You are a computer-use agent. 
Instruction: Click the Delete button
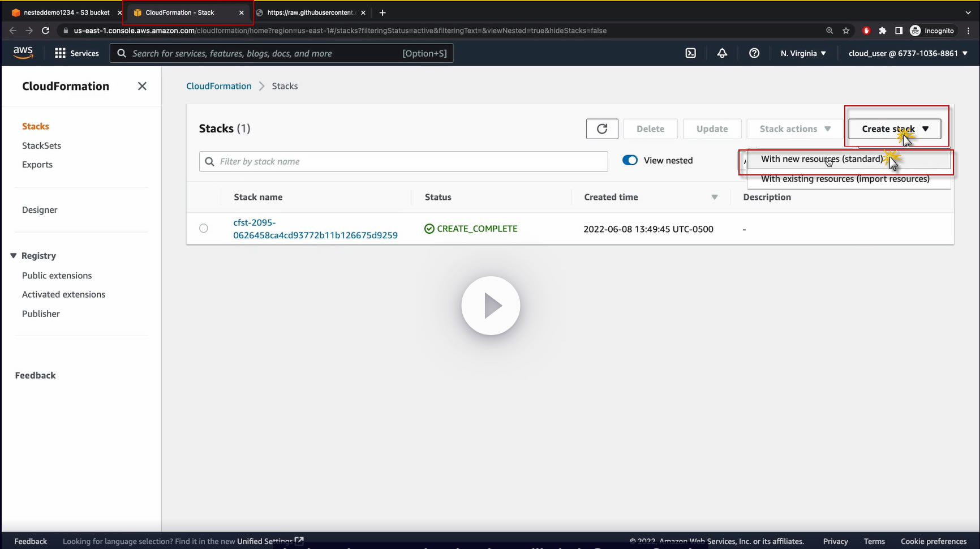pyautogui.click(x=651, y=129)
